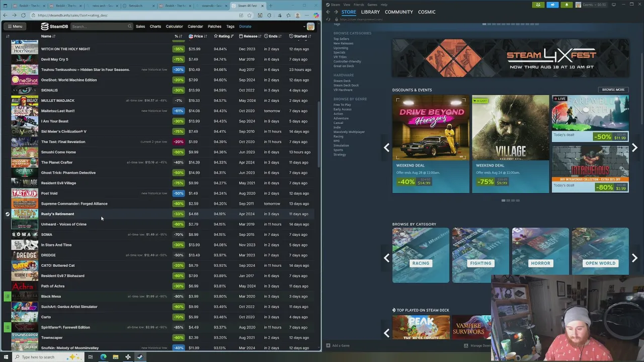Click previous arrow on Top Played on Steam Deck
This screenshot has width=644, height=362.
(386, 332)
